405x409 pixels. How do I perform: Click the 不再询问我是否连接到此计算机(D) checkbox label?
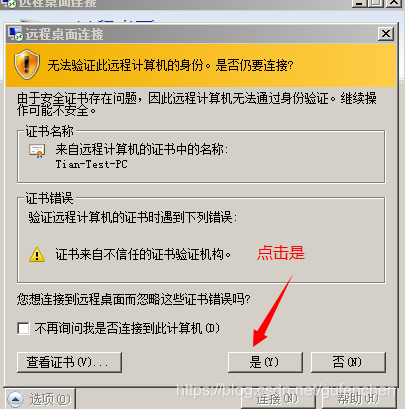pos(127,328)
